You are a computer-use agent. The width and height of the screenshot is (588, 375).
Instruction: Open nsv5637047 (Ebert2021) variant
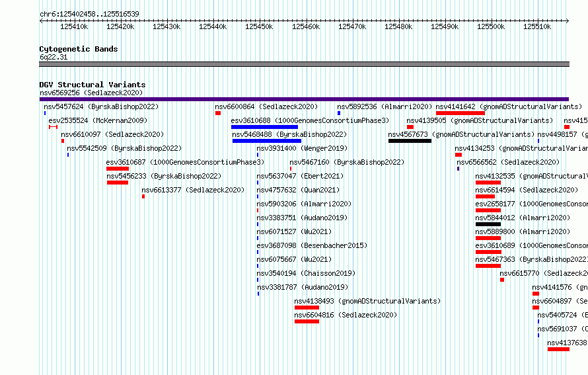tap(301, 176)
